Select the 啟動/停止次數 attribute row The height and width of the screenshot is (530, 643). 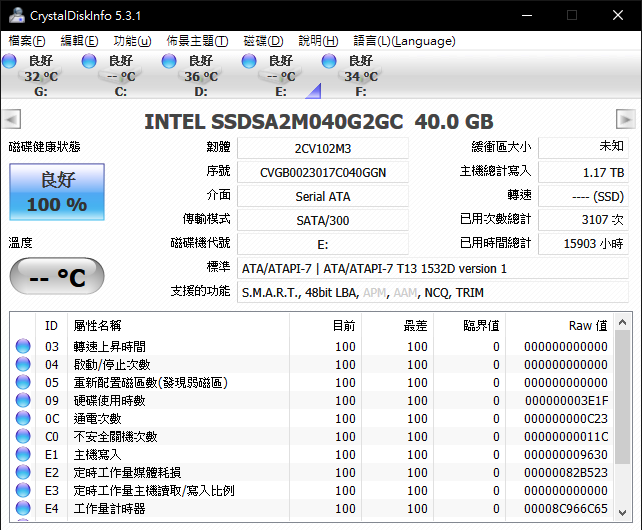pos(312,365)
